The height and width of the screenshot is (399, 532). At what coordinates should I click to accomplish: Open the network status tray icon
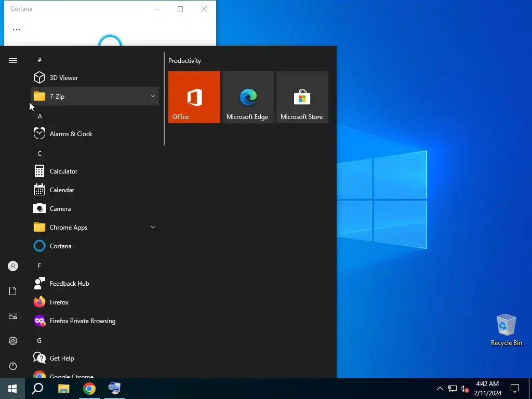click(453, 389)
